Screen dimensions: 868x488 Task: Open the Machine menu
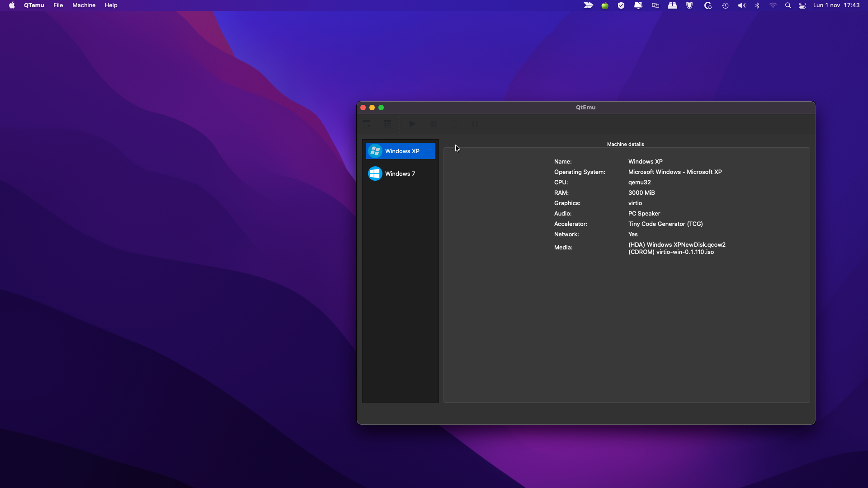84,5
